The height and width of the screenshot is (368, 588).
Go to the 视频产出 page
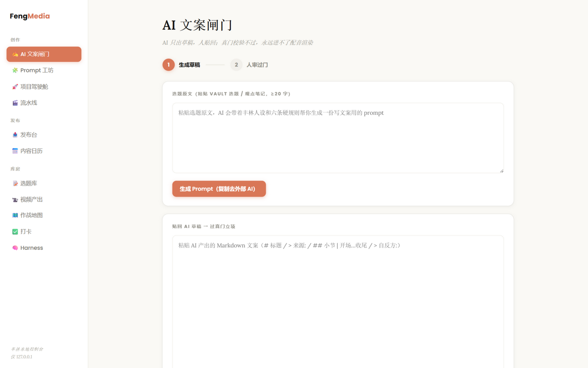coord(44,200)
